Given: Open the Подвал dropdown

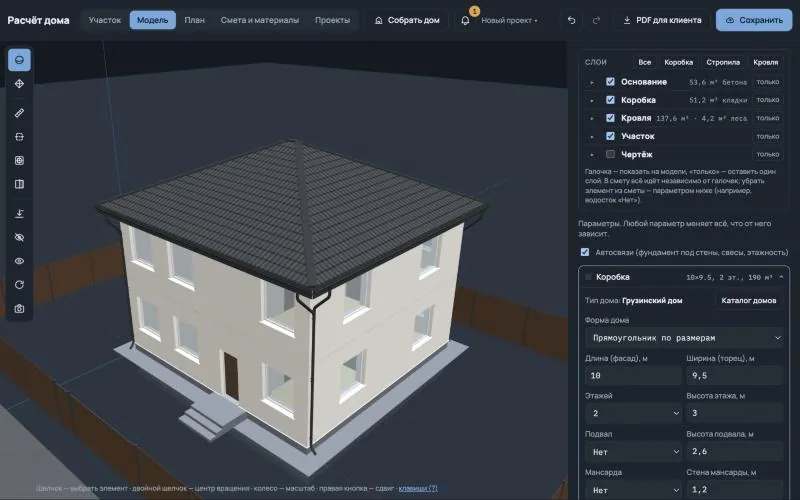Looking at the screenshot, I should [633, 452].
